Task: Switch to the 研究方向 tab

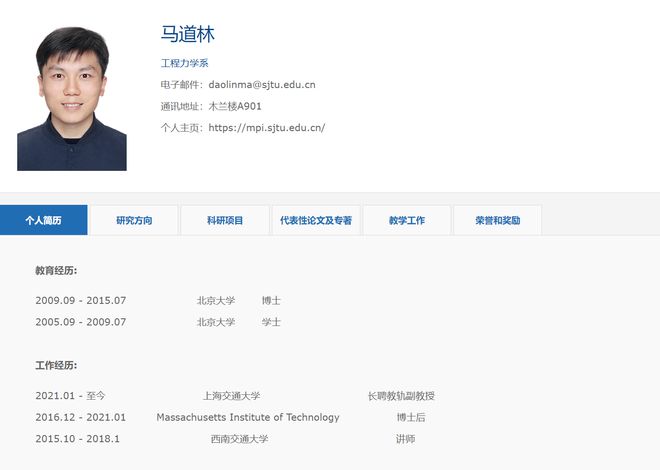Action: point(134,220)
